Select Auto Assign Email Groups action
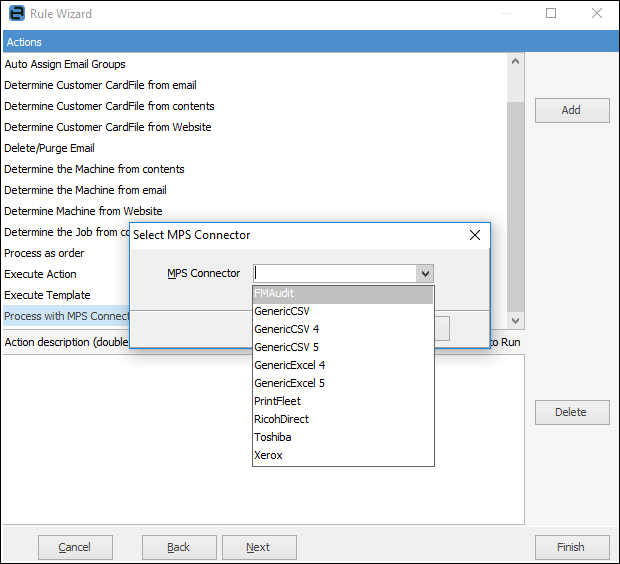The height and width of the screenshot is (564, 620). [65, 64]
